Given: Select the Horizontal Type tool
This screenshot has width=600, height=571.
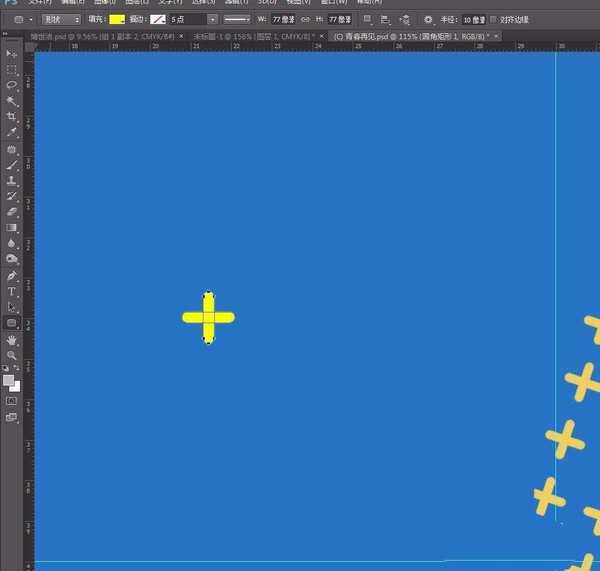Looking at the screenshot, I should tap(11, 292).
